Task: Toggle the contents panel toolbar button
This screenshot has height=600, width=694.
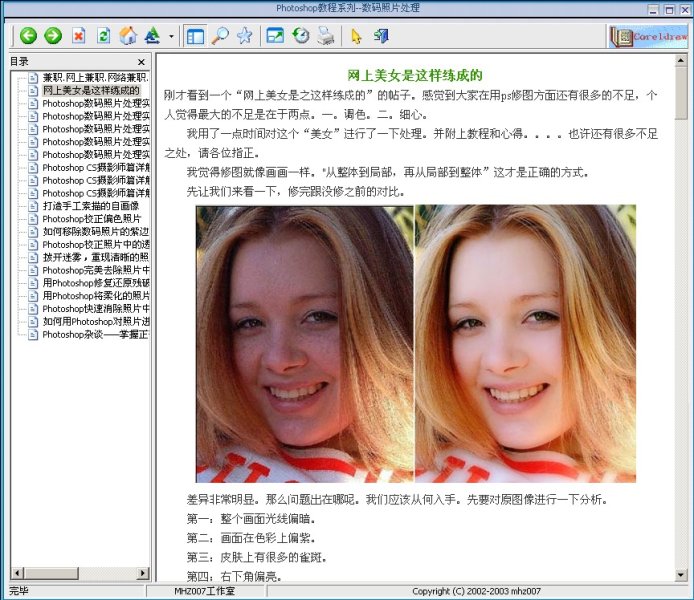Action: (x=195, y=36)
